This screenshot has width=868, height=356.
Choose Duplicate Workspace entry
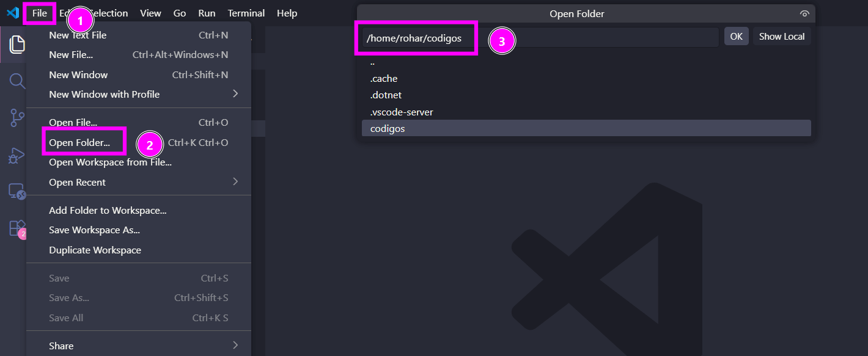coord(139,250)
